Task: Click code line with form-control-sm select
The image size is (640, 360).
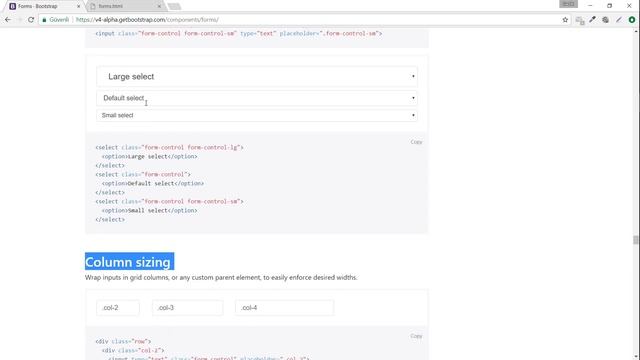Action: (x=169, y=201)
